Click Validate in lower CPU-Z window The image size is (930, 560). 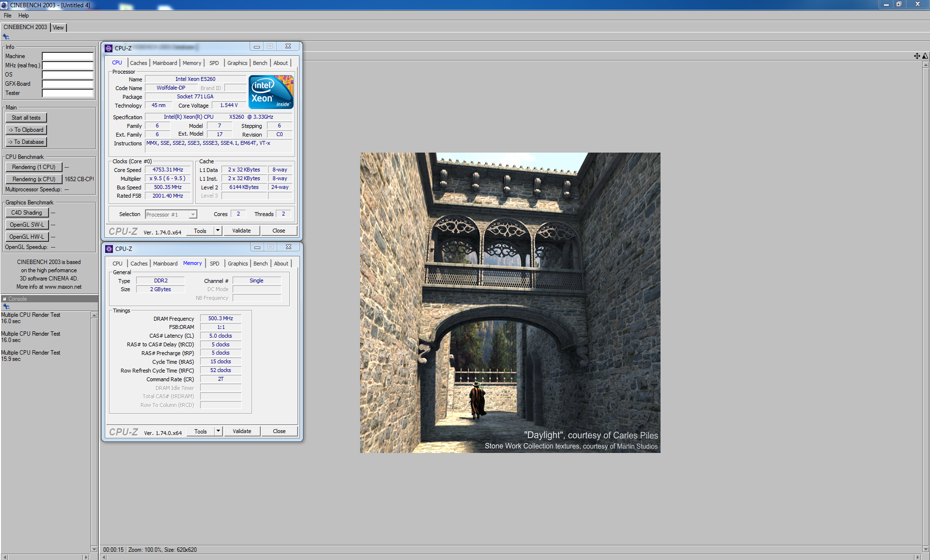click(x=242, y=431)
